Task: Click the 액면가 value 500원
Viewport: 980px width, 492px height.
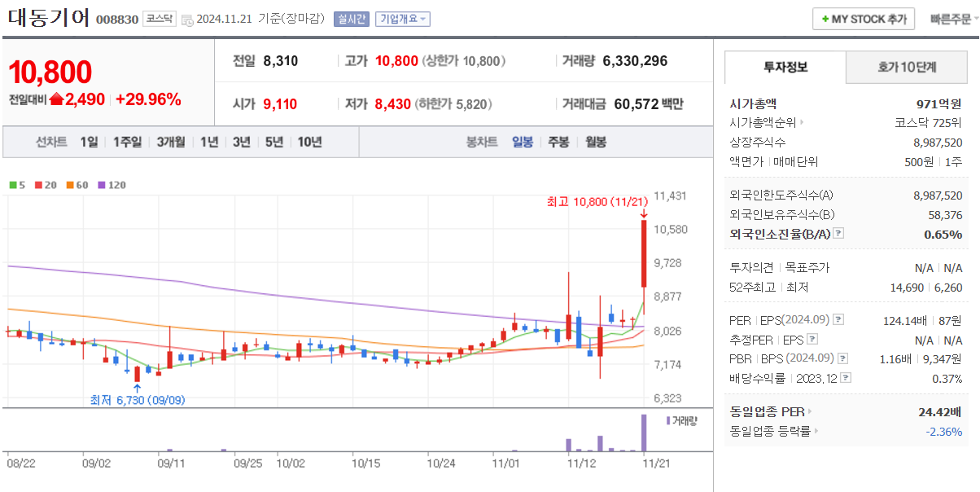Action: click(x=917, y=162)
